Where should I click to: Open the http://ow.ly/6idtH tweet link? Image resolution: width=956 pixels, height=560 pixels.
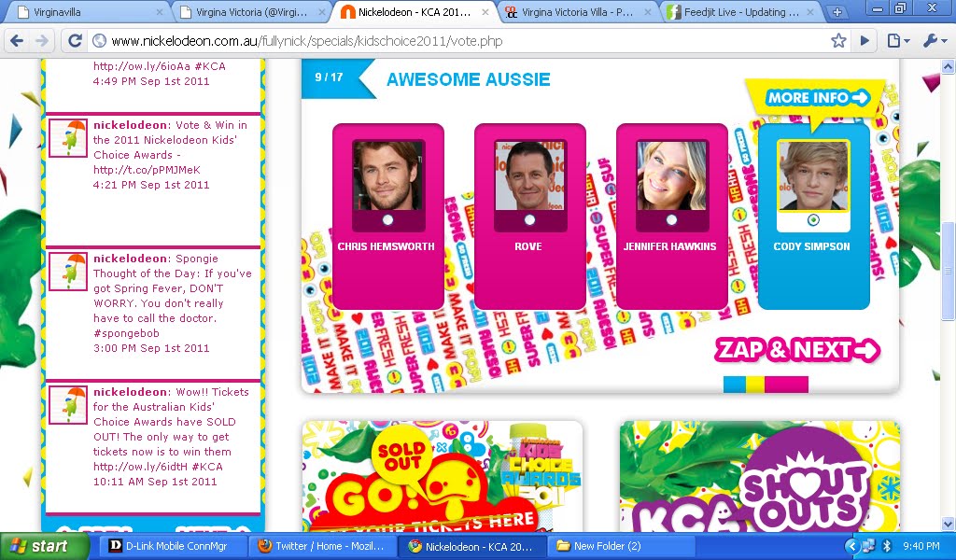[x=142, y=467]
